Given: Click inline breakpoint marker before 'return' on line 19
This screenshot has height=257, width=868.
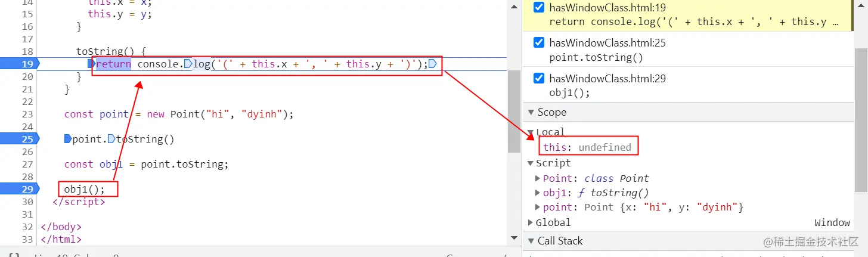Looking at the screenshot, I should tap(92, 64).
